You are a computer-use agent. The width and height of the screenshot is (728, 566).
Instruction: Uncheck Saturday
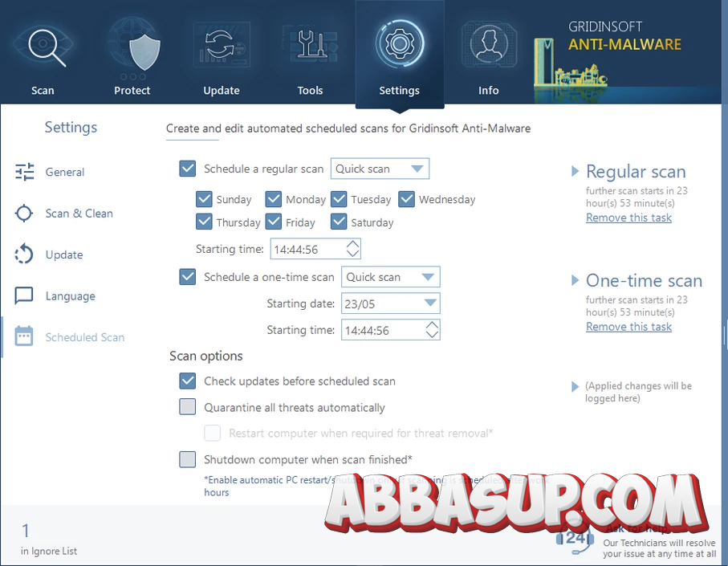[339, 222]
